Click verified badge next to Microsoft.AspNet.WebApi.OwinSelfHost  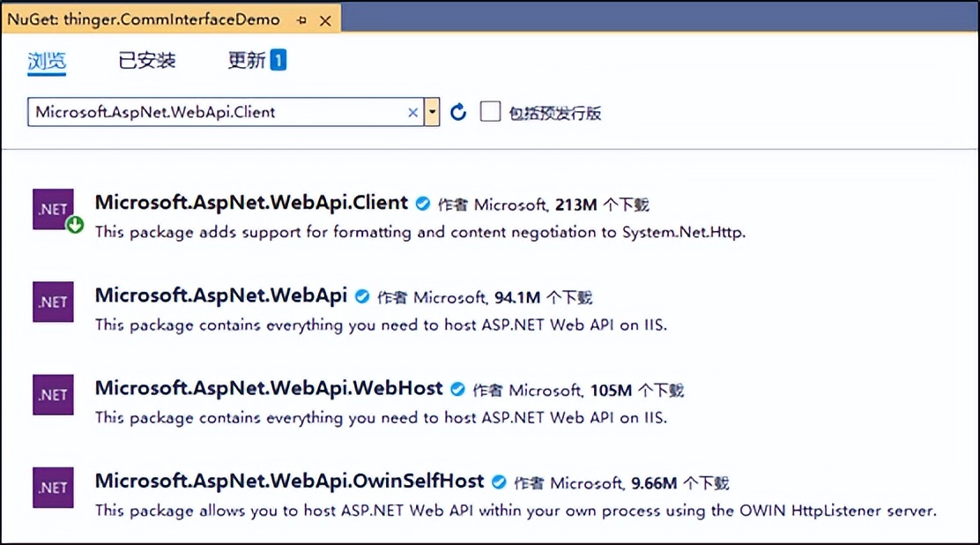[499, 482]
